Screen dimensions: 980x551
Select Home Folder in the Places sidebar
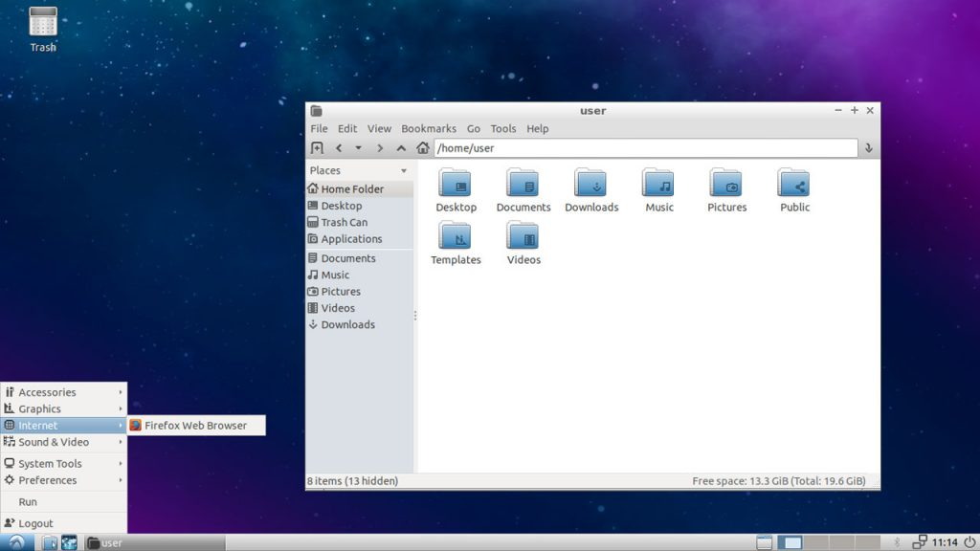[x=360, y=188]
